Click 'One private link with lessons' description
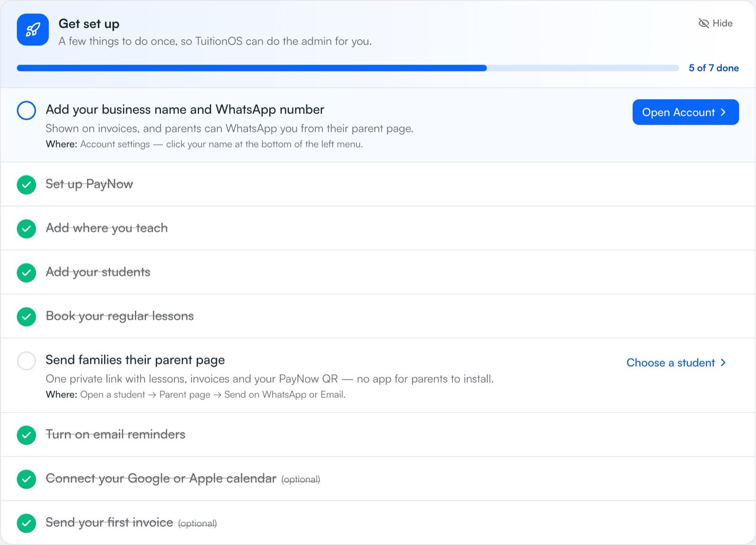The height and width of the screenshot is (545, 756). pyautogui.click(x=270, y=379)
